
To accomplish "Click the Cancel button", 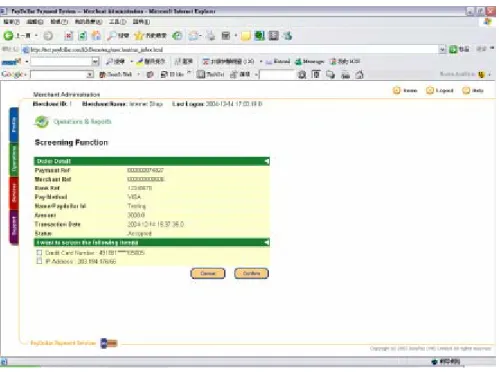I will [x=208, y=273].
